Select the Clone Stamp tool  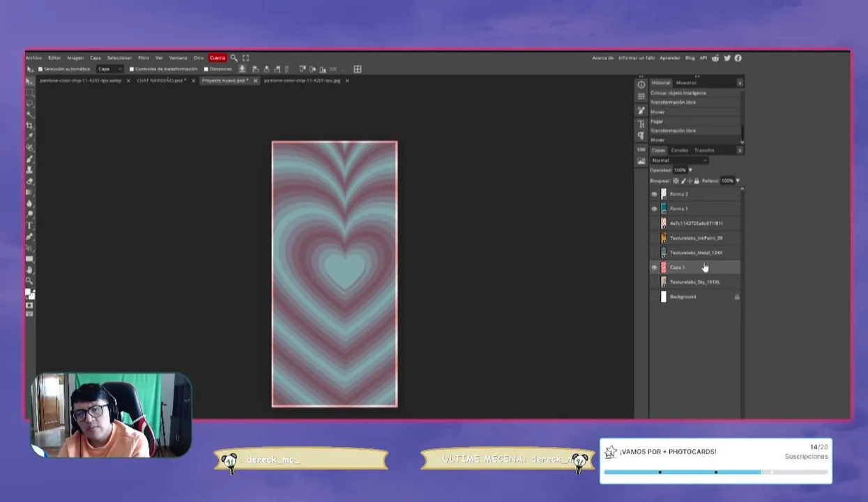pos(29,169)
